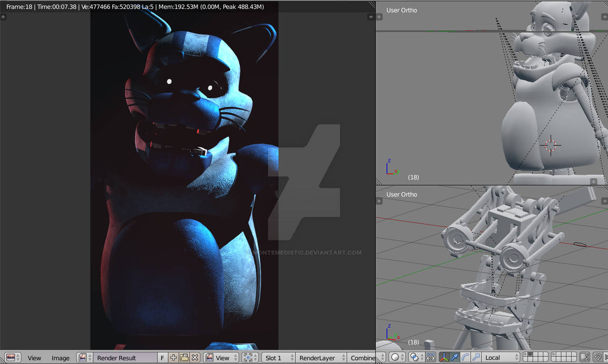Open the image editor type selector
This screenshot has width=608, height=364.
pos(13,357)
